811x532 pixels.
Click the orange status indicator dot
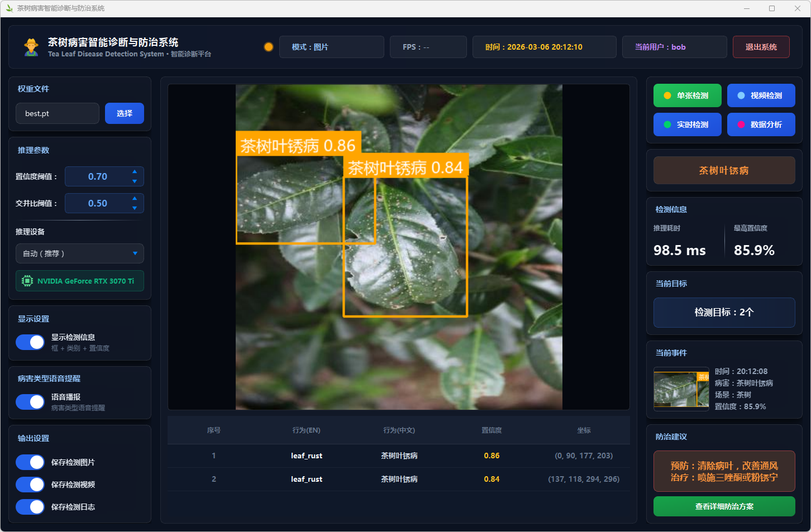coord(269,47)
